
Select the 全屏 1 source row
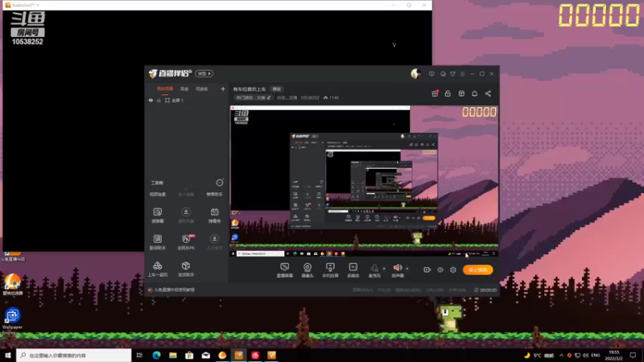point(187,100)
